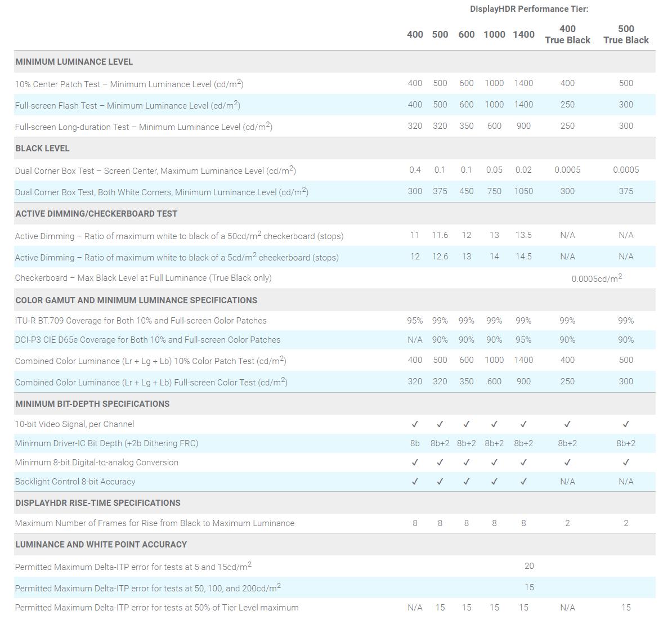The height and width of the screenshot is (624, 672).
Task: Click the 'Minimum Driver-IC Bit Depth' row label
Action: point(106,443)
